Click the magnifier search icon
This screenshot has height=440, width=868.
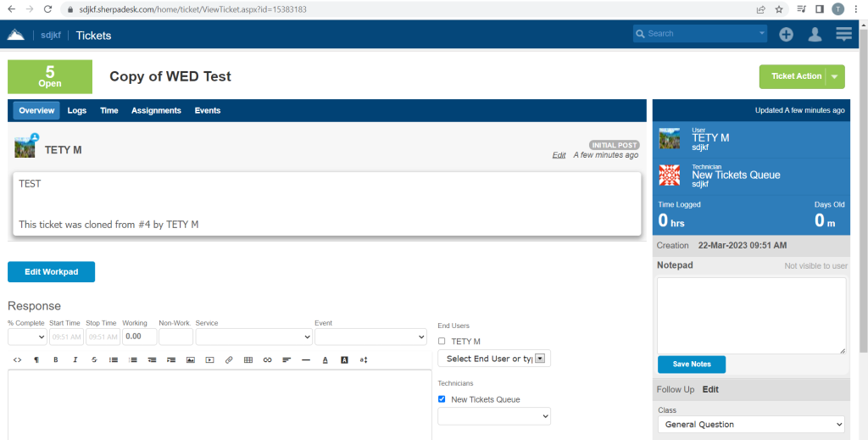[x=641, y=34]
